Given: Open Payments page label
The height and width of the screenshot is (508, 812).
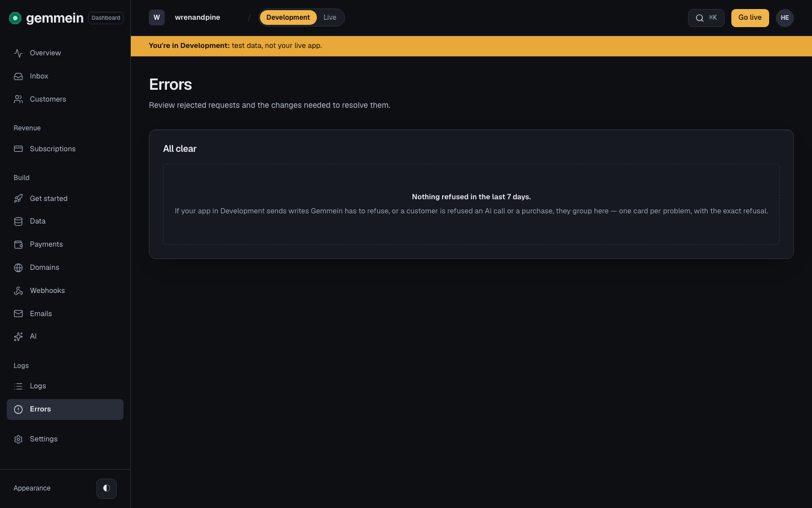Looking at the screenshot, I should click(46, 244).
